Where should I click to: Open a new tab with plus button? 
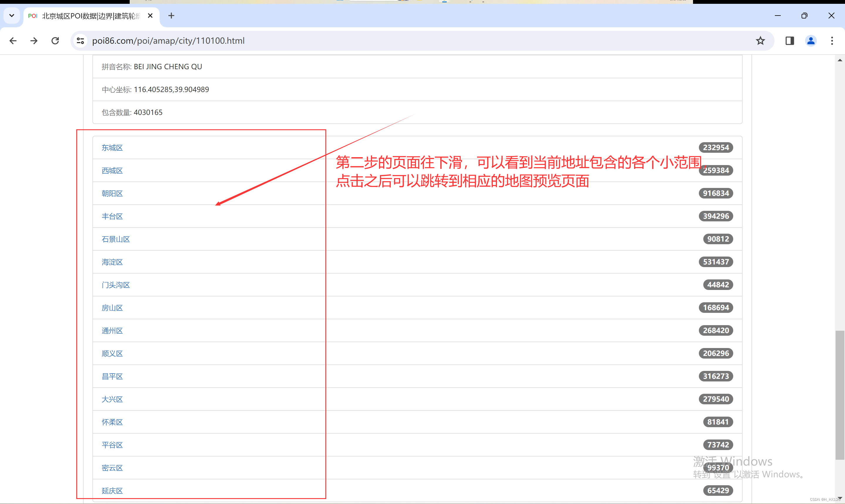(171, 16)
